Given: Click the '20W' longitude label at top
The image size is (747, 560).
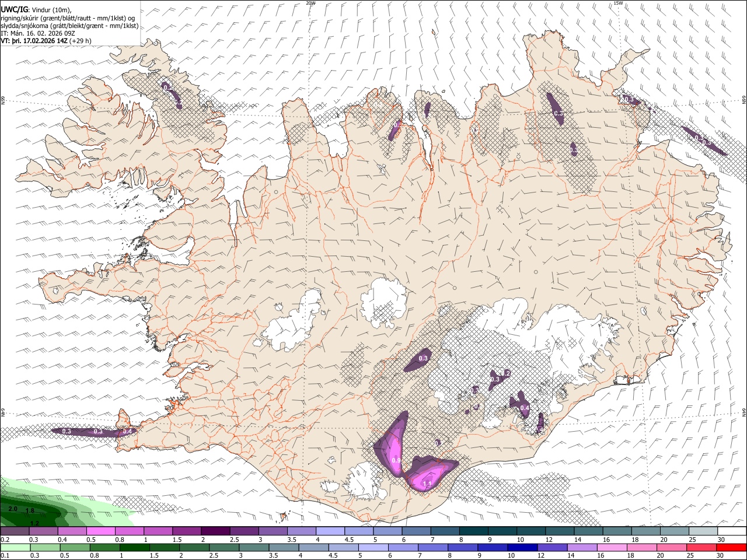Looking at the screenshot, I should point(310,3).
